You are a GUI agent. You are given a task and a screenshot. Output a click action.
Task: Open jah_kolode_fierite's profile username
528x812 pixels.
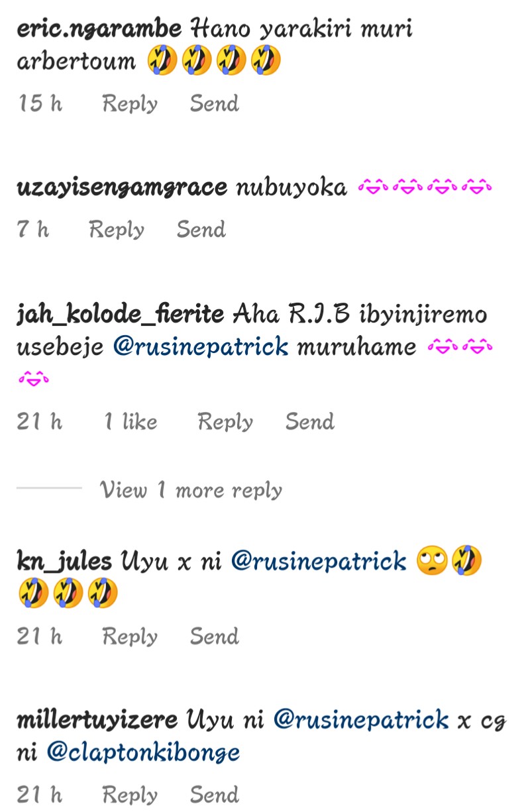tap(120, 314)
